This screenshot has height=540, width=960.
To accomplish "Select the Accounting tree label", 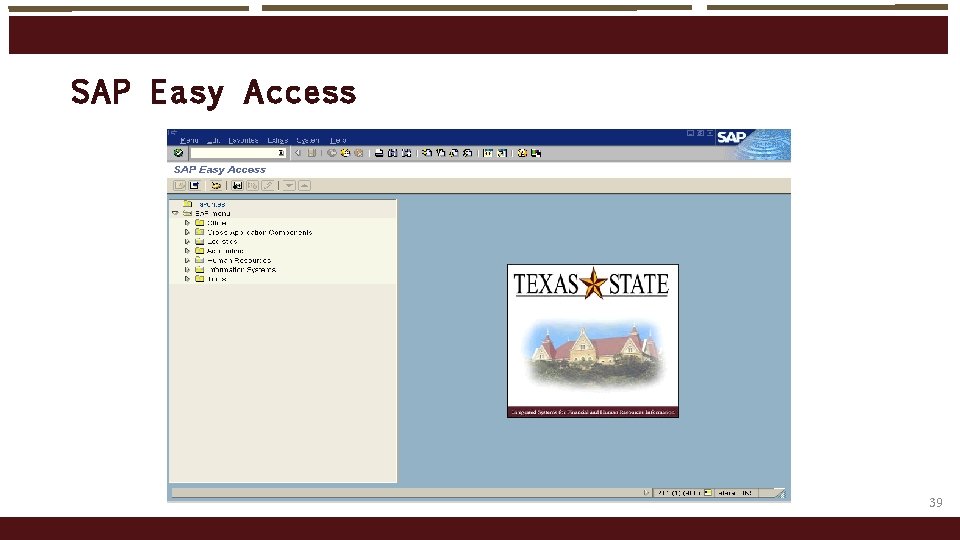I will click(x=225, y=251).
